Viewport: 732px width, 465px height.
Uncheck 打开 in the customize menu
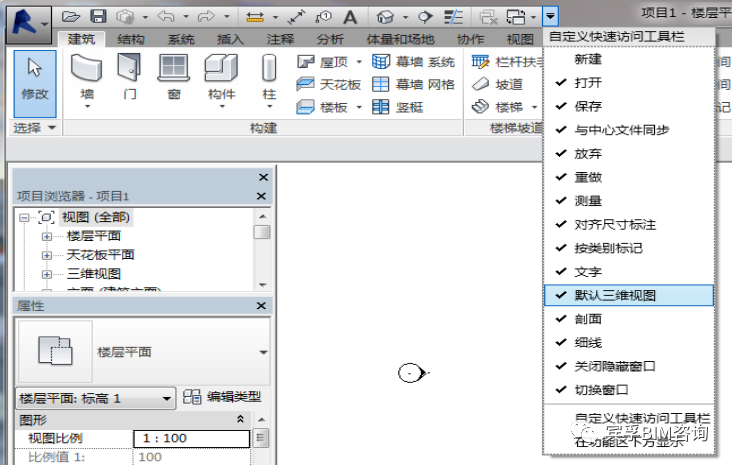pyautogui.click(x=628, y=83)
